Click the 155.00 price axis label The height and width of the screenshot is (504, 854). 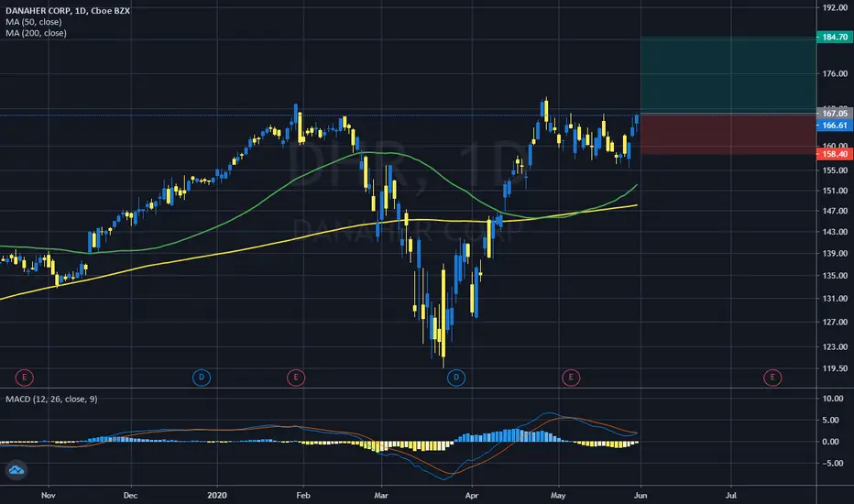point(835,170)
